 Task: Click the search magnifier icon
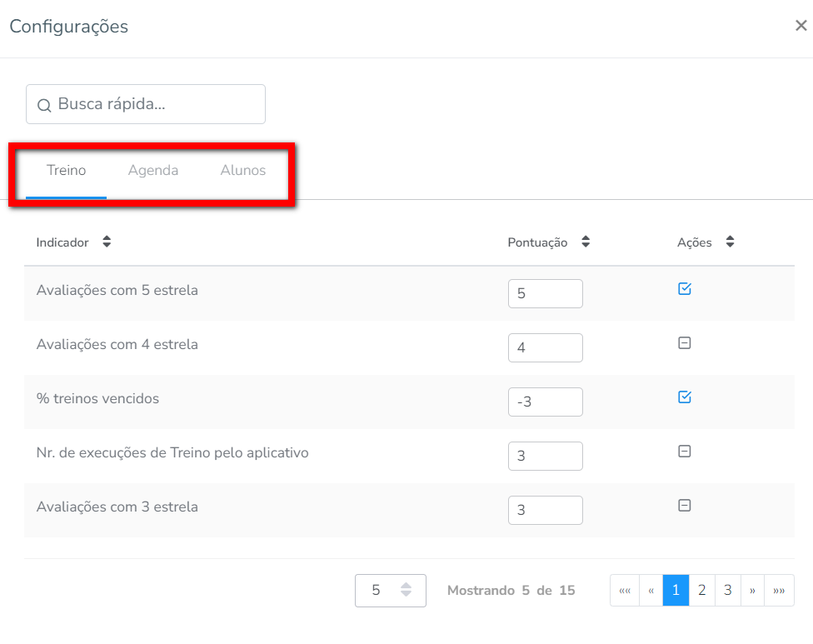44,106
